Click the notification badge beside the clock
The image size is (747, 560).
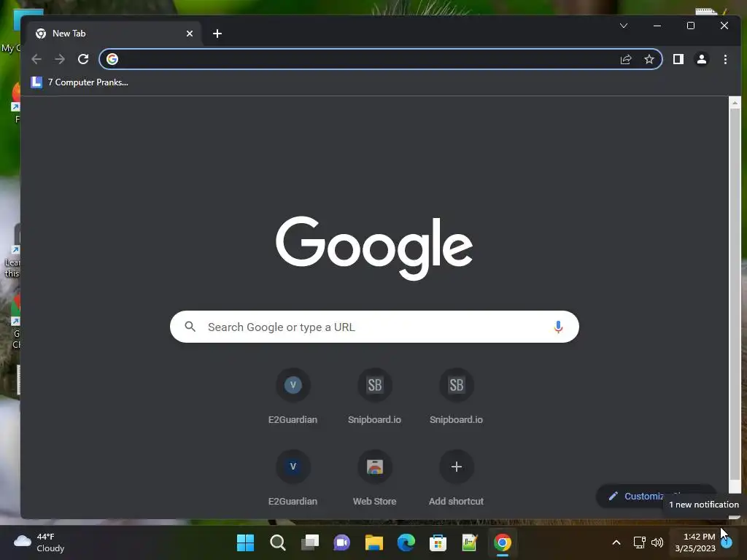coord(726,542)
